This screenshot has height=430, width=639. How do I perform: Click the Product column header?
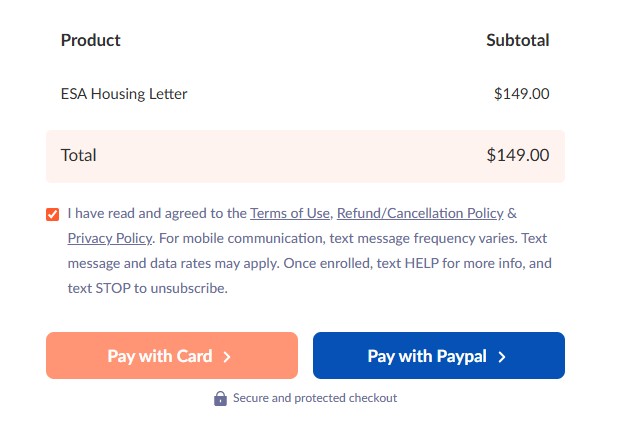pos(90,41)
